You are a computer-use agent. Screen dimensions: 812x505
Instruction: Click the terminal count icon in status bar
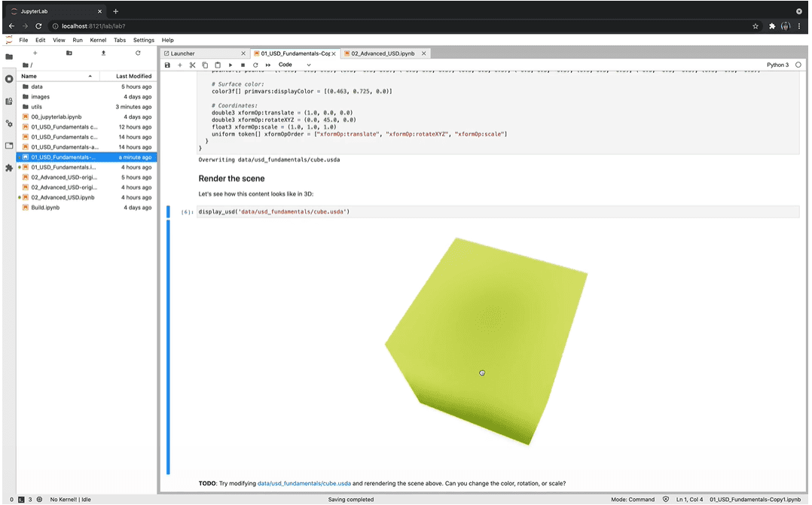21,500
